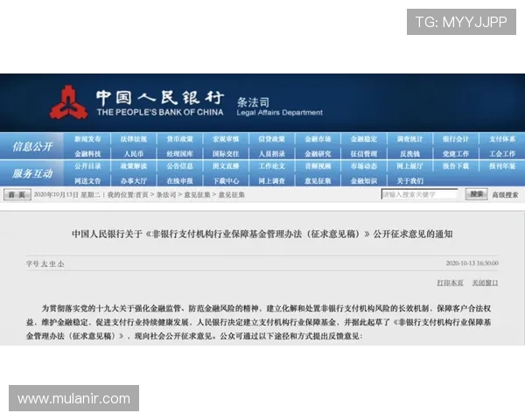Screen dimensions: 525x420
Task: Go to 金融研究 section
Action: 318,154
